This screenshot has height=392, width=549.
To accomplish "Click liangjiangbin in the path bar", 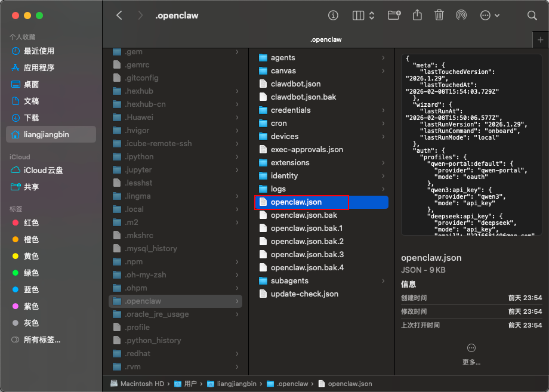I will 232,384.
